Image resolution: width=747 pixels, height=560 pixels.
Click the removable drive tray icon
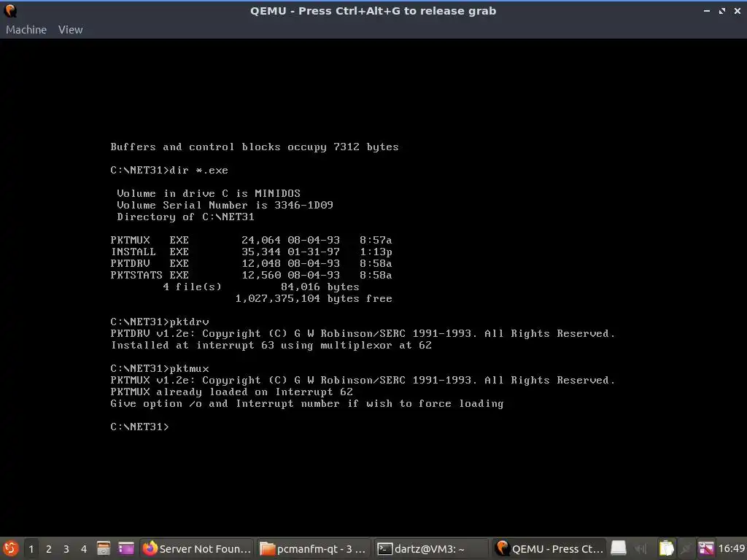619,548
